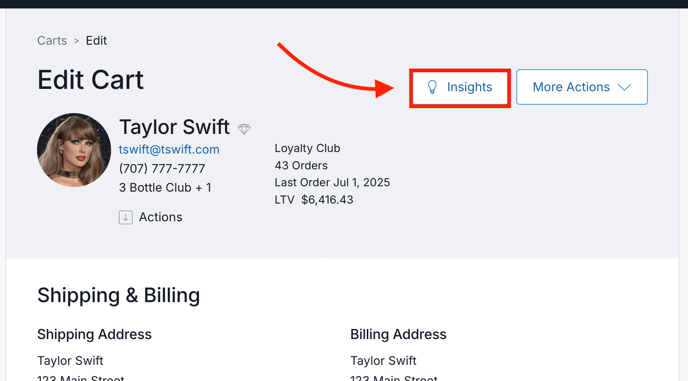
Task: Click the Billing Address heading
Action: [398, 334]
